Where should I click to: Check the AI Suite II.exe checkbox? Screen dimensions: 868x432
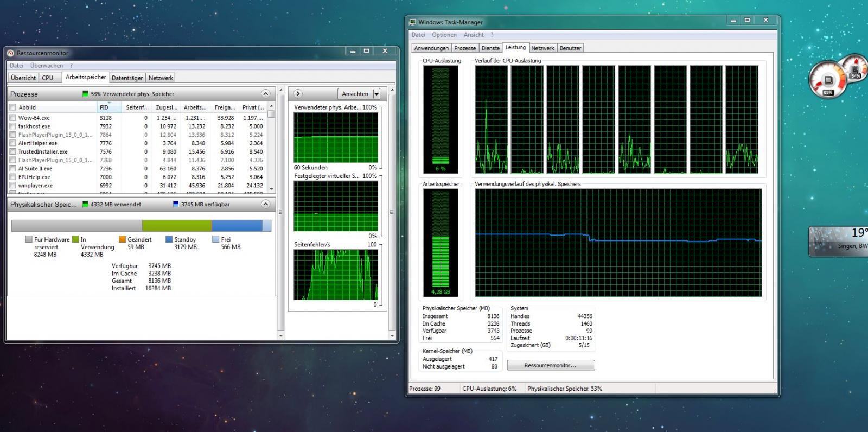pos(13,169)
